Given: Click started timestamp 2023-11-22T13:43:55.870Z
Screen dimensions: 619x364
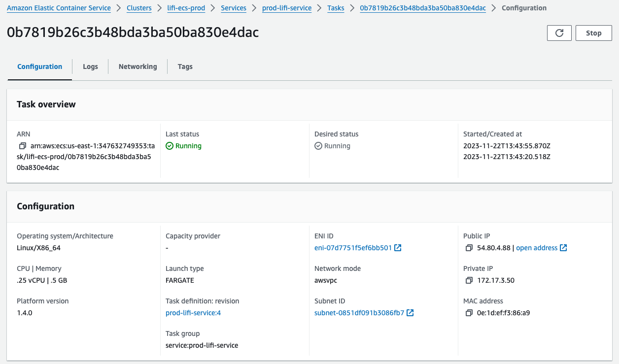Looking at the screenshot, I should tap(507, 146).
